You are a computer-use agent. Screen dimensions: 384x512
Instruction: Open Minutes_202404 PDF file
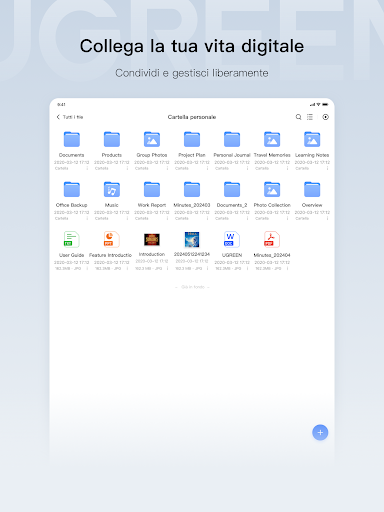pos(272,240)
